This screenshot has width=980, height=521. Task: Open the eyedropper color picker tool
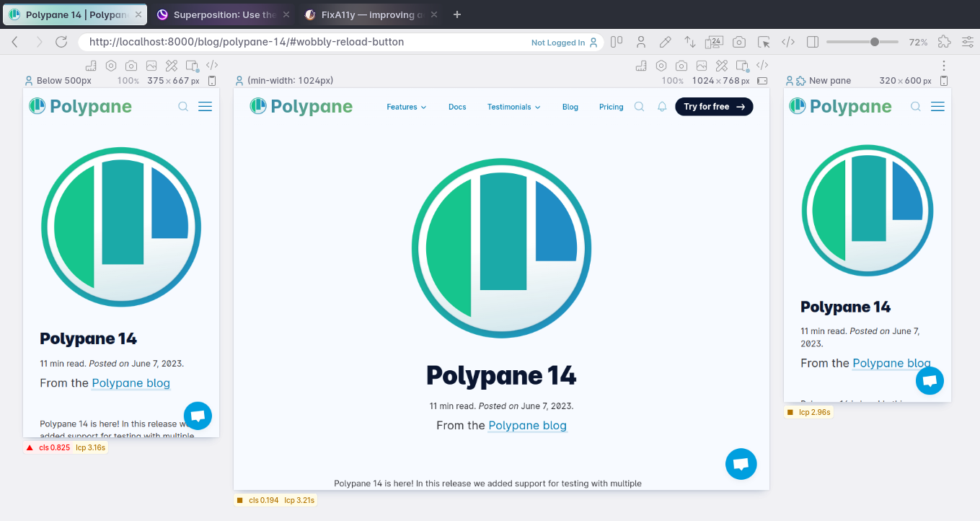pyautogui.click(x=666, y=42)
